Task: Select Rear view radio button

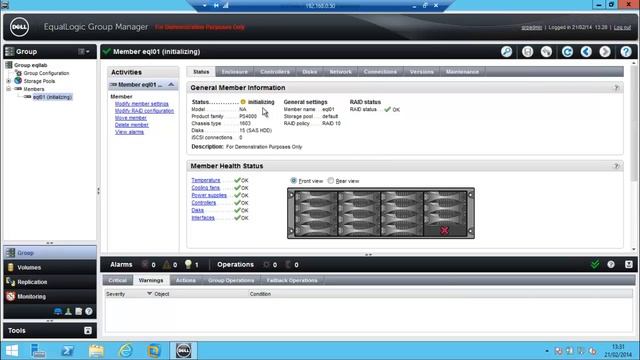Action: coord(331,180)
